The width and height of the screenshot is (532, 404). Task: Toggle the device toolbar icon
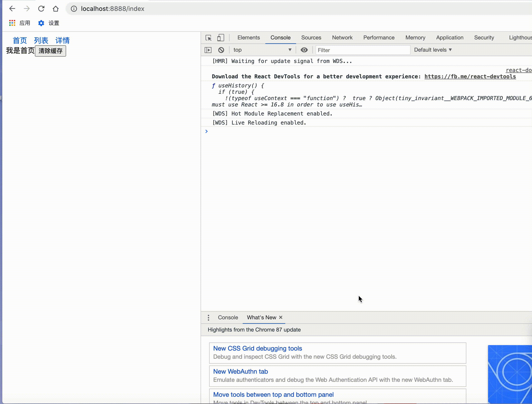pyautogui.click(x=220, y=38)
